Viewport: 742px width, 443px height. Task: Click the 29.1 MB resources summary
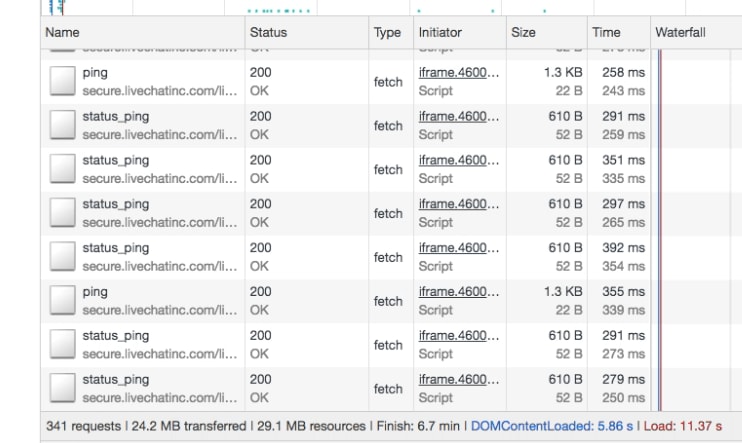[311, 426]
